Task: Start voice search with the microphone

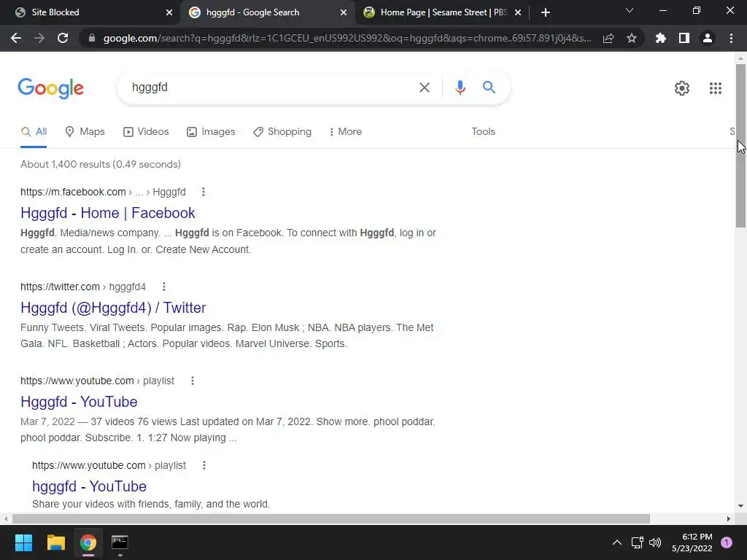Action: tap(460, 87)
